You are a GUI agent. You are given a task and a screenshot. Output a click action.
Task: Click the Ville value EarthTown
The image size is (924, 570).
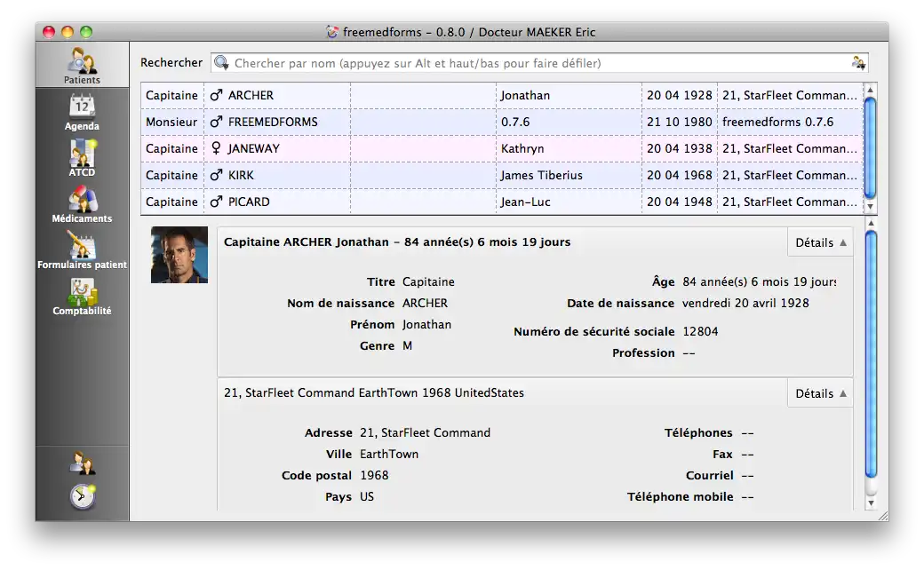pos(389,454)
